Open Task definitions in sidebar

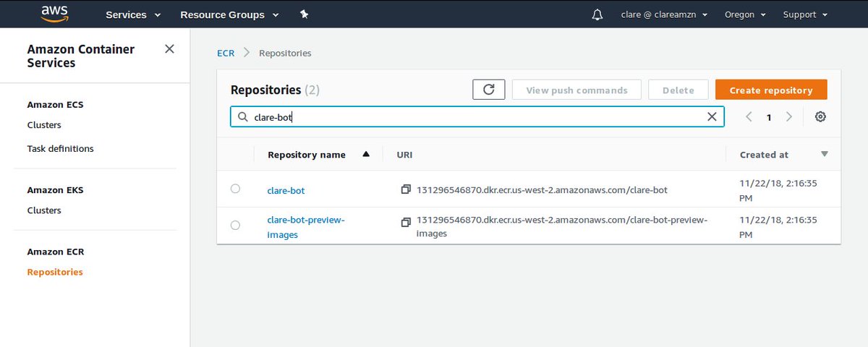[60, 149]
